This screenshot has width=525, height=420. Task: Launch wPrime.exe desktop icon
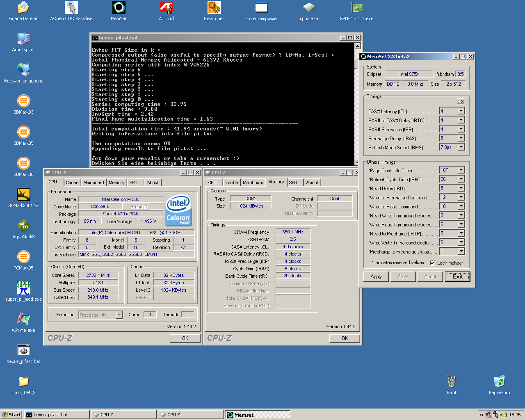(x=23, y=323)
